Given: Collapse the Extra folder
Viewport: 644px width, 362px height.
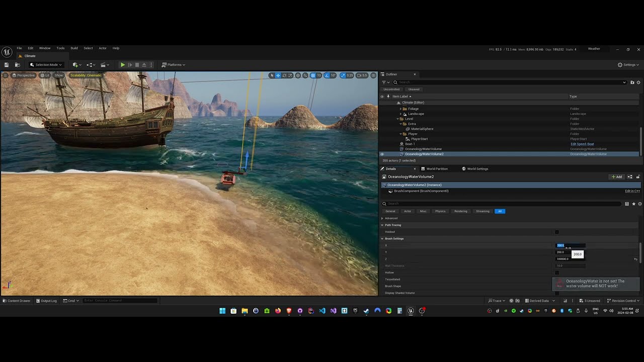Looking at the screenshot, I should pos(400,124).
